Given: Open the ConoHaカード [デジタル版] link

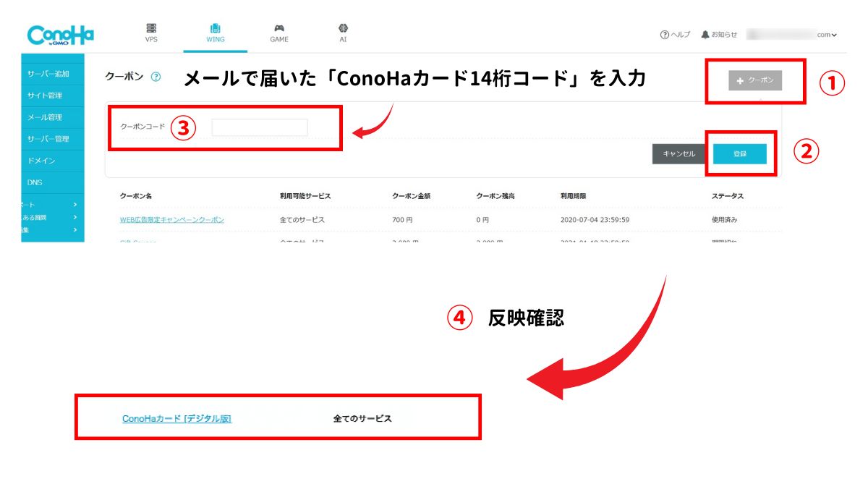Looking at the screenshot, I should click(x=177, y=418).
